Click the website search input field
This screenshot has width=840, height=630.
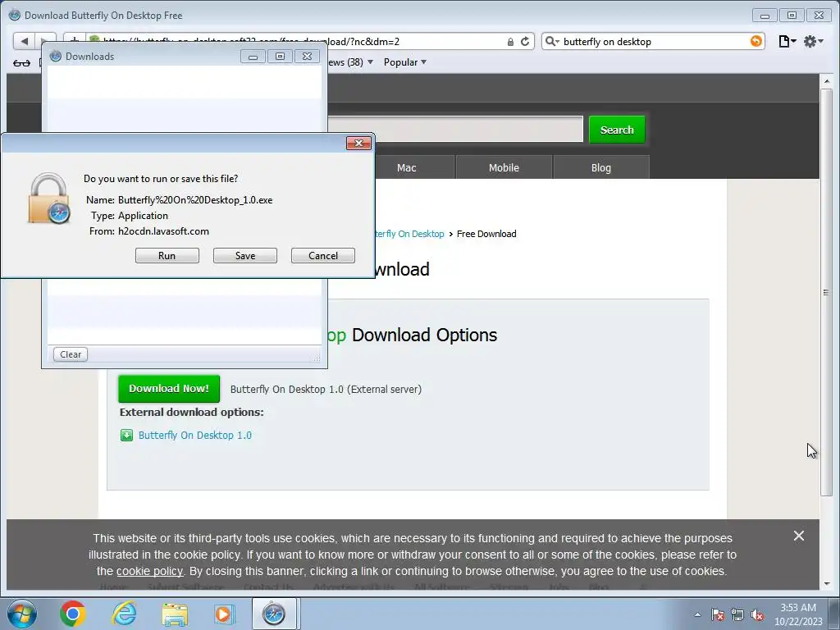(455, 129)
